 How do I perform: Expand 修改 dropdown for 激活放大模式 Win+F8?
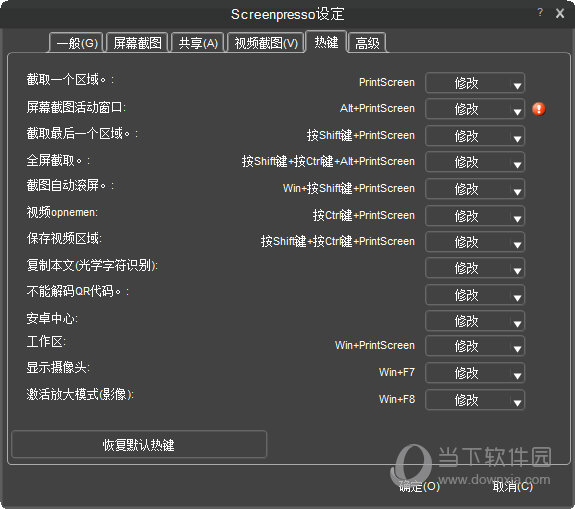tap(475, 400)
